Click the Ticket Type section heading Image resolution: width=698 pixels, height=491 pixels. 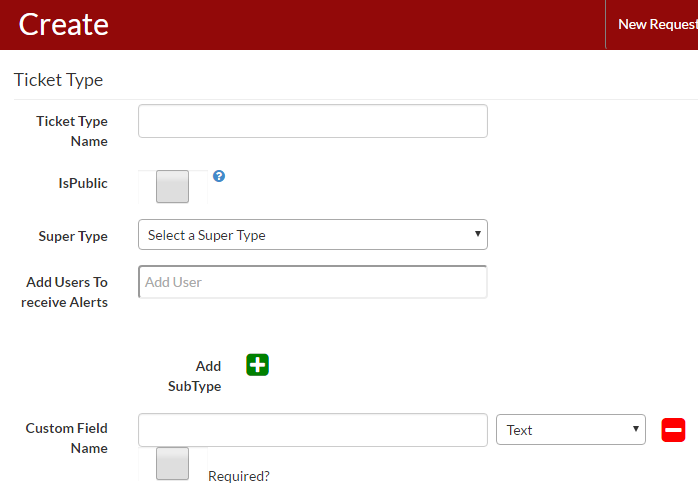pos(58,80)
